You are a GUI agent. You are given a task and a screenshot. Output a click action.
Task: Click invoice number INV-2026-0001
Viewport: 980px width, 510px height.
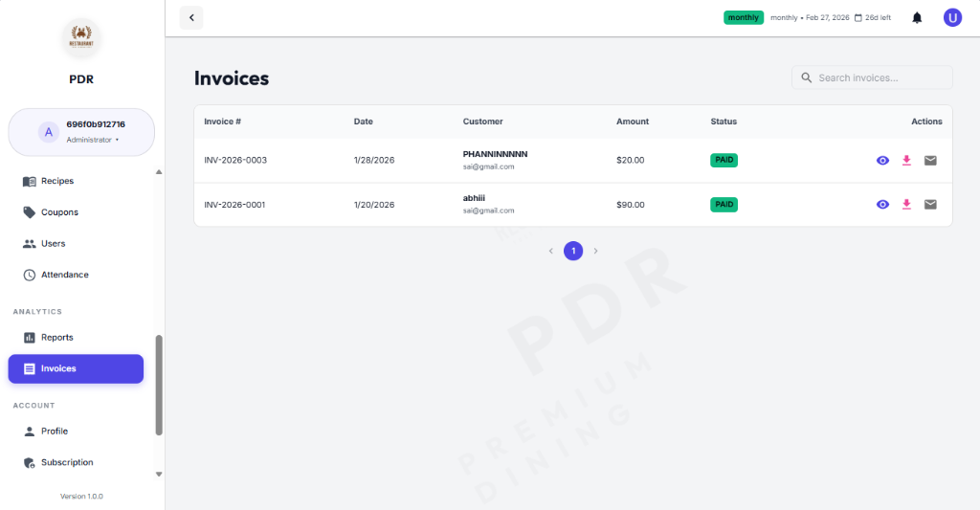[234, 205]
